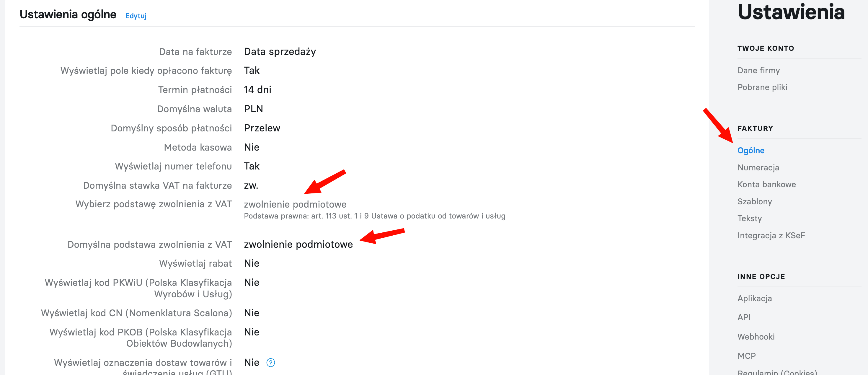Click the Ustawienia ogólne heading
The width and height of the screenshot is (868, 375).
click(x=68, y=14)
